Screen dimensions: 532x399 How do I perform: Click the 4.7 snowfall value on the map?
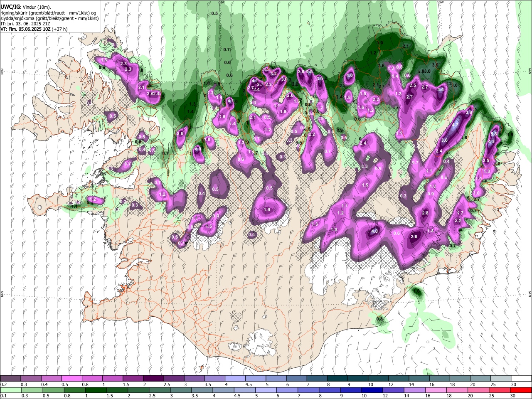click(455, 125)
